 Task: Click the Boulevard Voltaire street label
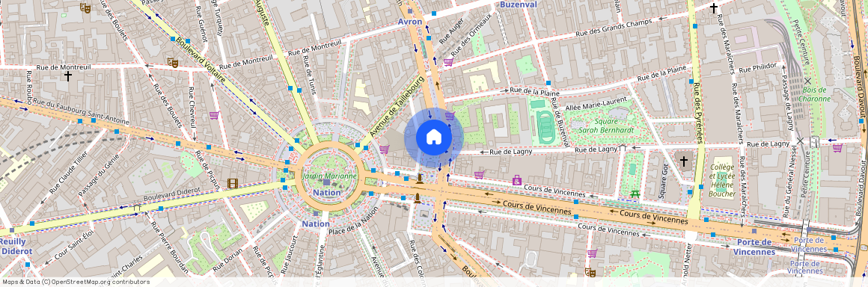(x=201, y=61)
